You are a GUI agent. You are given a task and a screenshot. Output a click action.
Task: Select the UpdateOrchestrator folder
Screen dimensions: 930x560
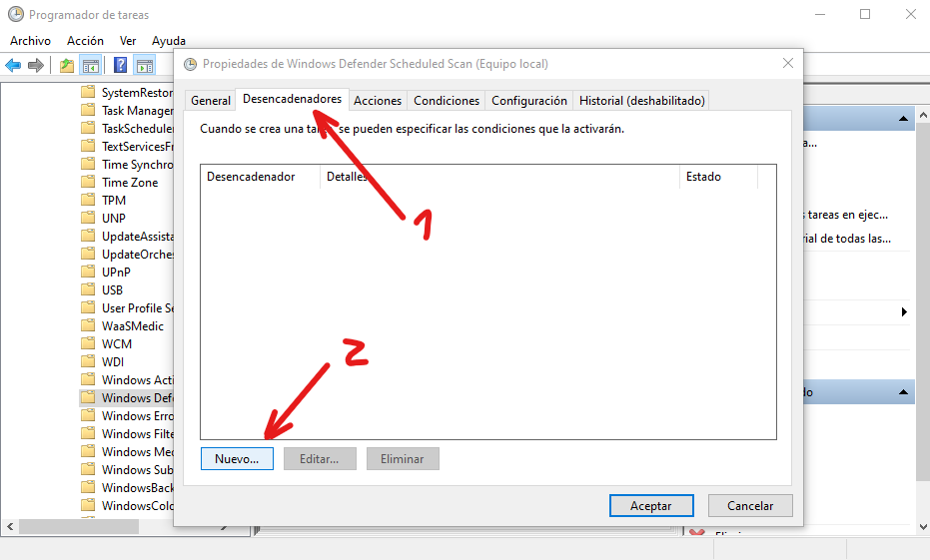click(138, 254)
